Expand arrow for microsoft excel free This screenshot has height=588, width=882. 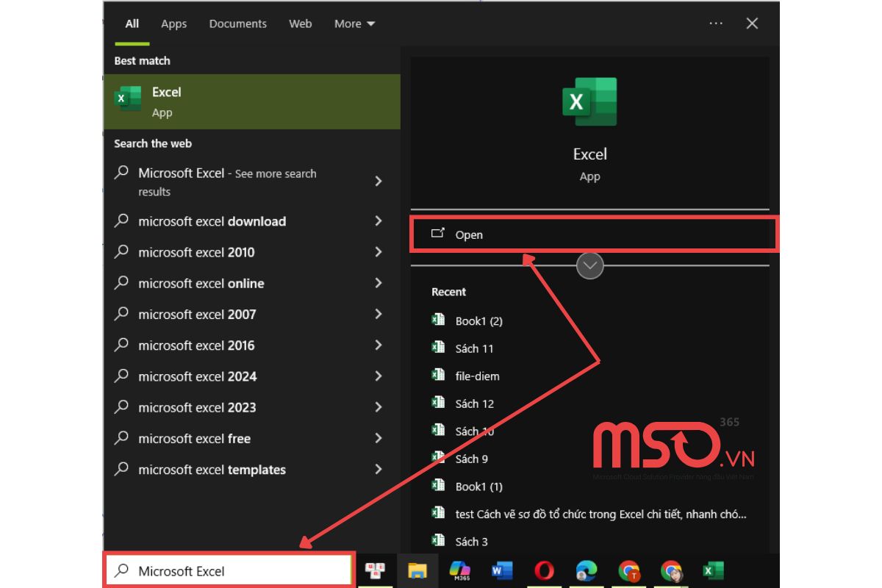click(x=379, y=438)
